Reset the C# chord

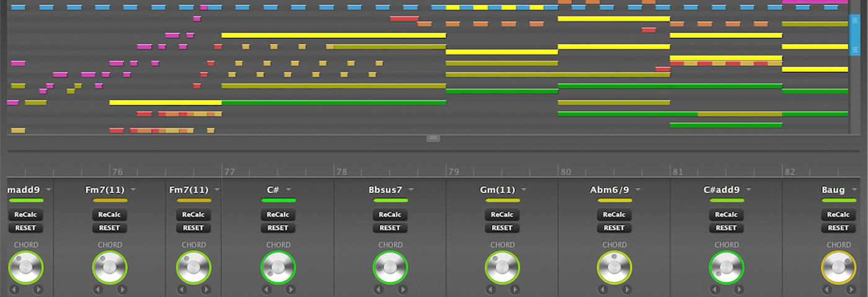(x=278, y=228)
